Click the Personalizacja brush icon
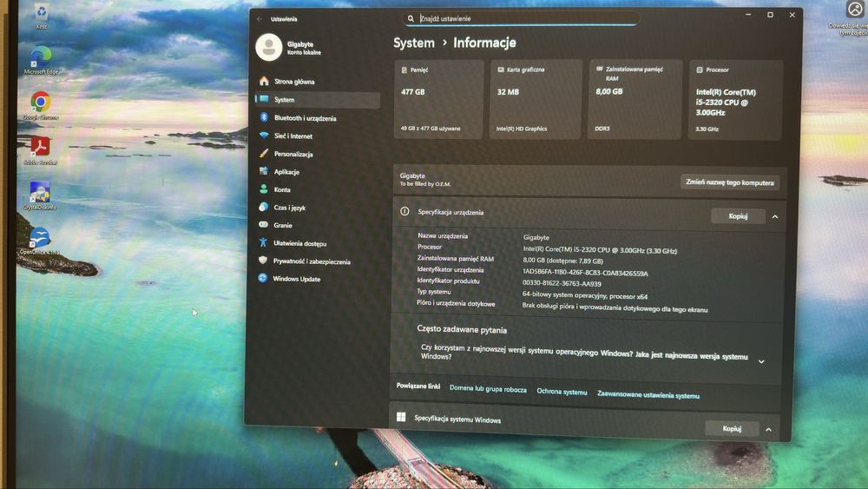868x489 pixels. (x=264, y=154)
